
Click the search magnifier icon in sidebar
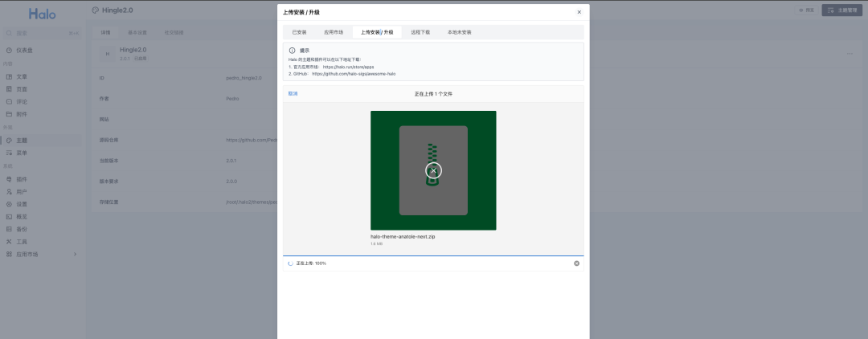(x=9, y=33)
